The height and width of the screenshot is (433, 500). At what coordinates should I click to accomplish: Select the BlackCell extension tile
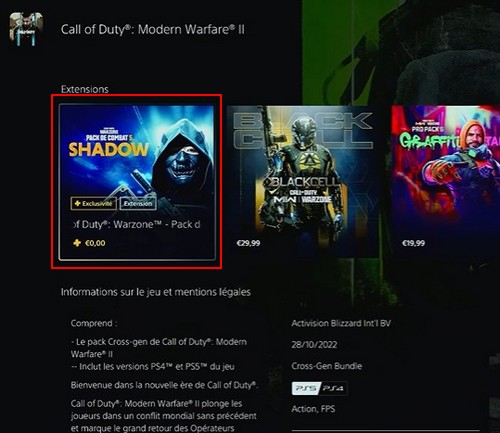click(x=301, y=182)
